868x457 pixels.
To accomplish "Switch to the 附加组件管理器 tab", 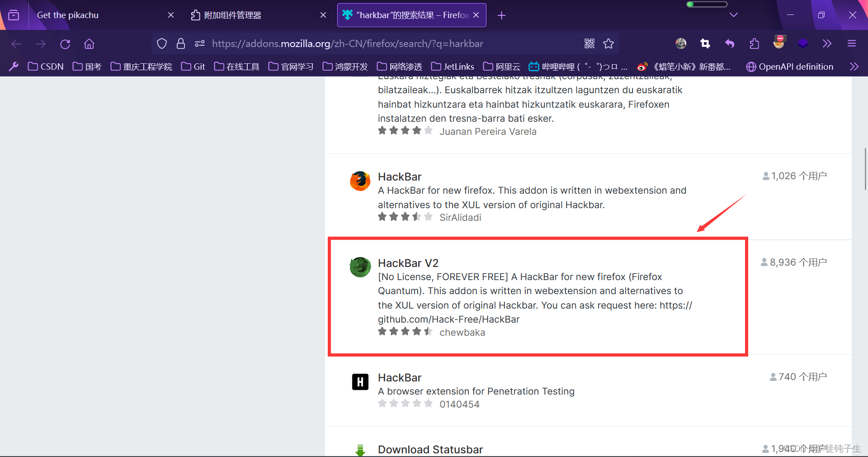I will [258, 15].
